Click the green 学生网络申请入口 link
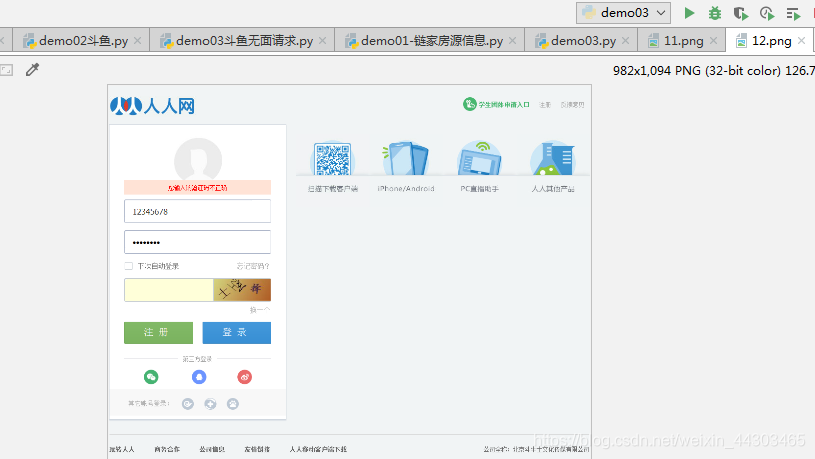The image size is (815, 459). click(x=496, y=104)
